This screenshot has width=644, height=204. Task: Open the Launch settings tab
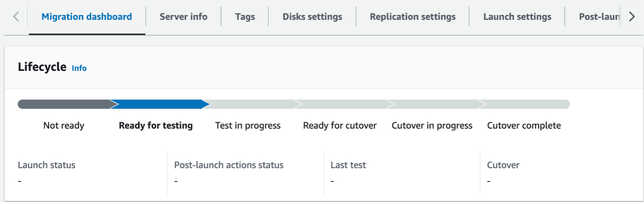pyautogui.click(x=517, y=17)
